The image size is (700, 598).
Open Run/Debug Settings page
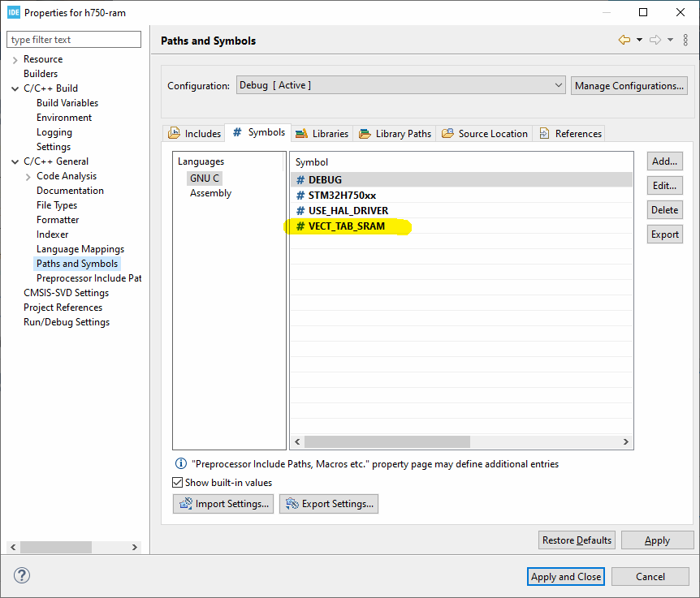pos(67,322)
